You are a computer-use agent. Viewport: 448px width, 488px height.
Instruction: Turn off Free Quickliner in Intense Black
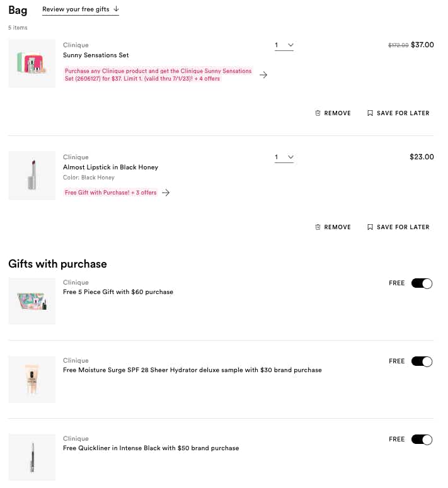pyautogui.click(x=422, y=440)
